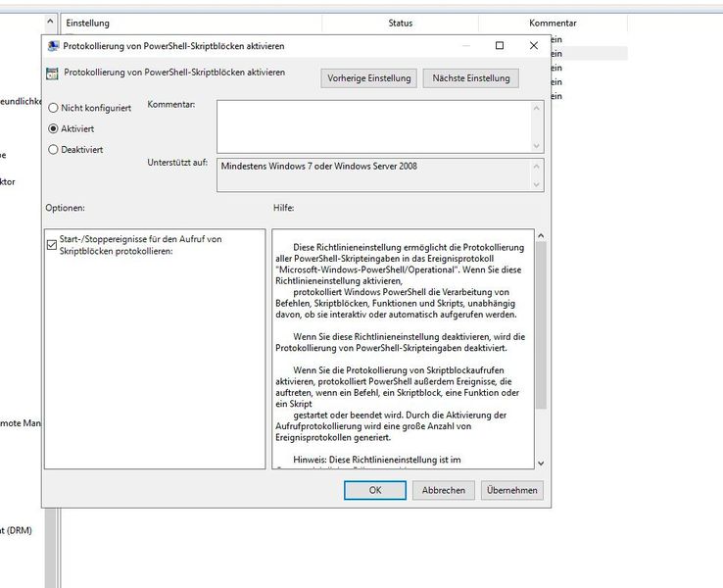This screenshot has width=723, height=588.
Task: Click 'Hinweis: Diese Richtlinieneinstellung ist im' text
Action: tap(377, 460)
